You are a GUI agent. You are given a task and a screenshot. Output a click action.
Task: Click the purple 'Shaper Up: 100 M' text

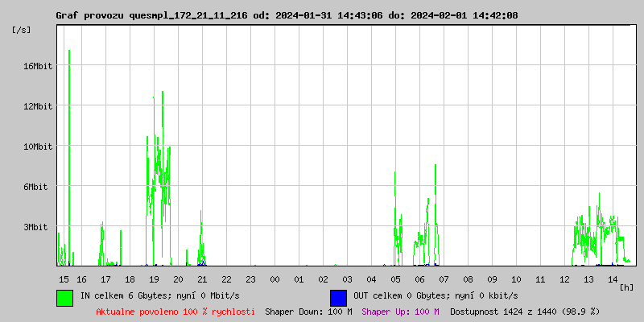(400, 311)
